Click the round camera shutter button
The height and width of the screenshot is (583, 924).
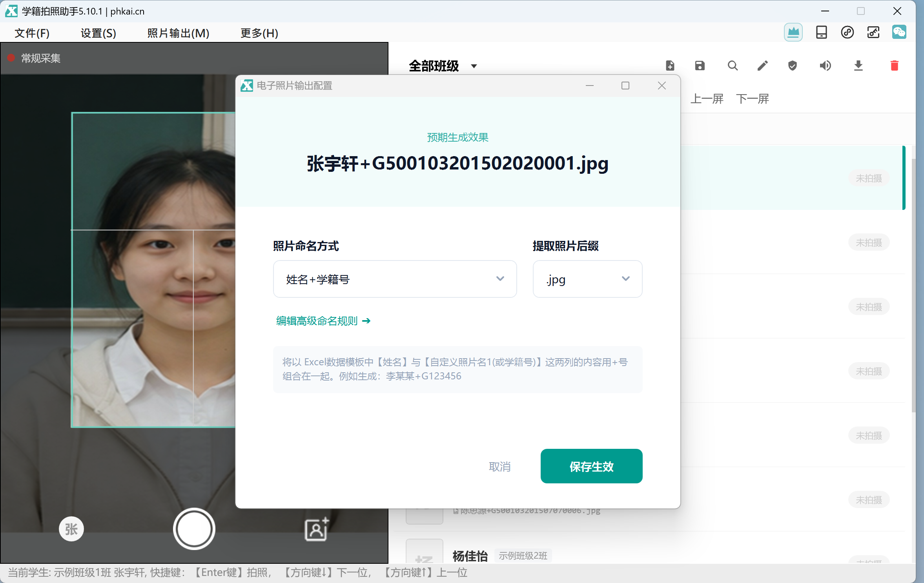pyautogui.click(x=194, y=529)
